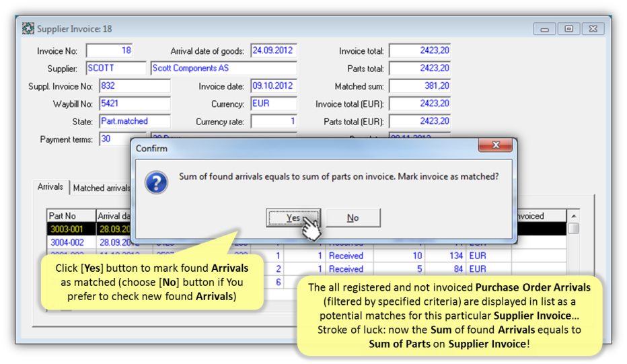Click the Supplier code field SCOTT
The image size is (627, 364).
[115, 68]
